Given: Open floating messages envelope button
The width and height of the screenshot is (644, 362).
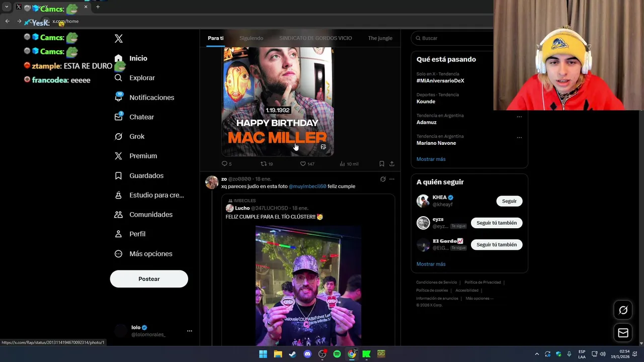Looking at the screenshot, I should (x=623, y=333).
